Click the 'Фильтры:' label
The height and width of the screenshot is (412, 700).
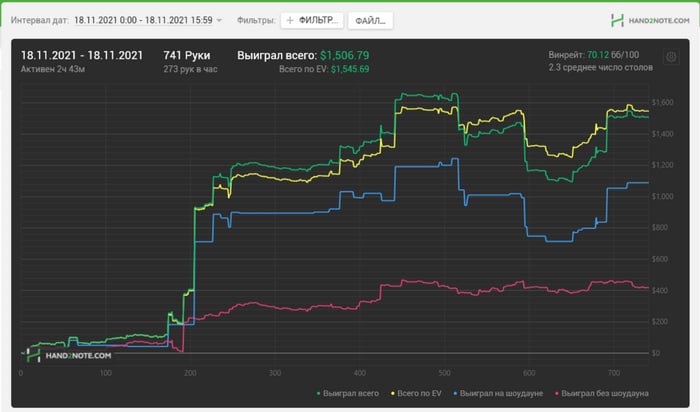(256, 21)
